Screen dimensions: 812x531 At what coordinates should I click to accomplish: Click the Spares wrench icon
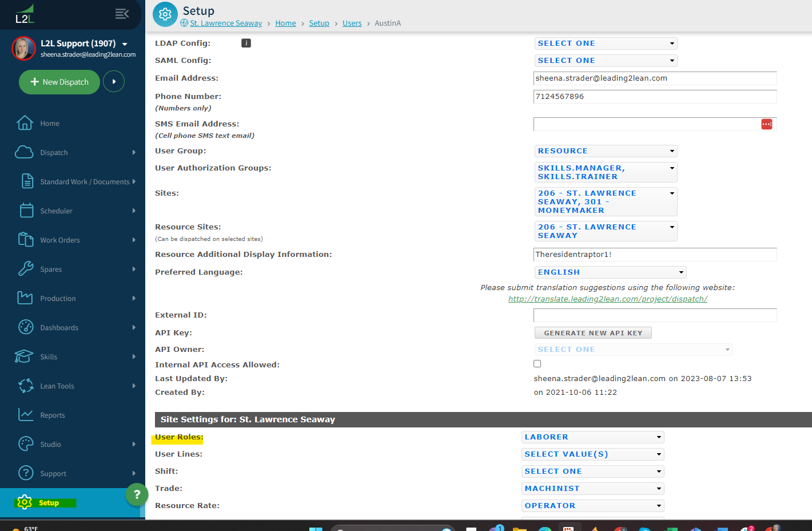pos(26,269)
